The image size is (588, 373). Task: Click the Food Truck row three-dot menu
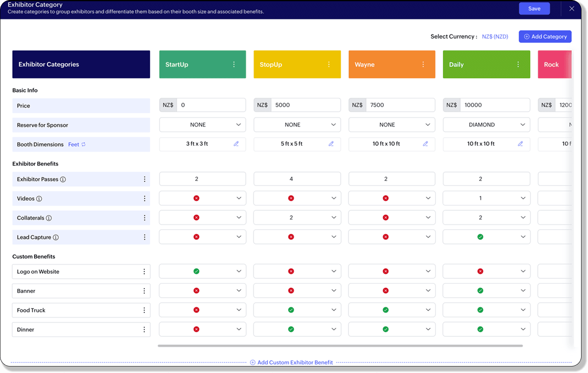[144, 310]
